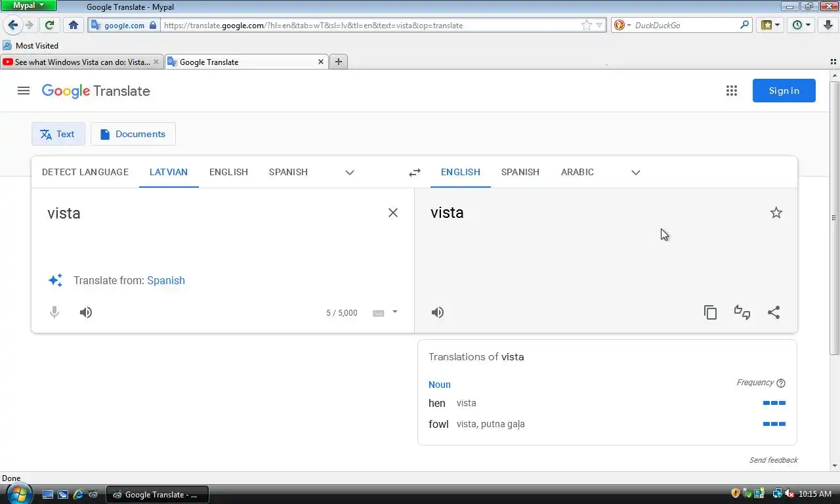The image size is (840, 504).
Task: Listen to the translated text pronunciation
Action: (x=438, y=312)
